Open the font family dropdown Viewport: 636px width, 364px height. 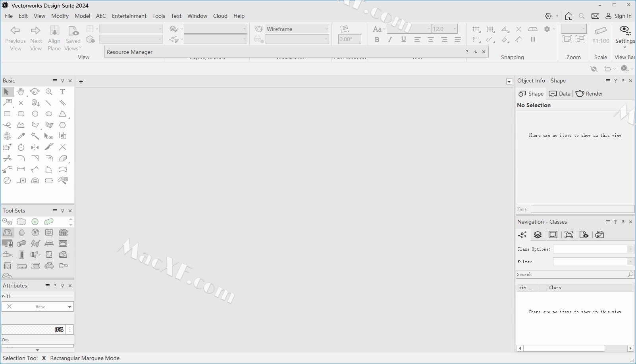409,29
